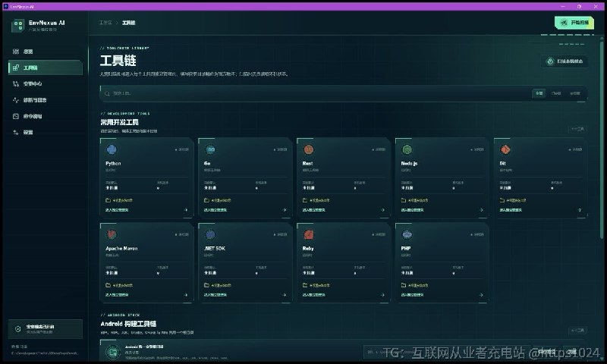This screenshot has height=364, width=607.
Task: Click the arrow at the bottom of the .NET SDK card
Action: coord(284,295)
